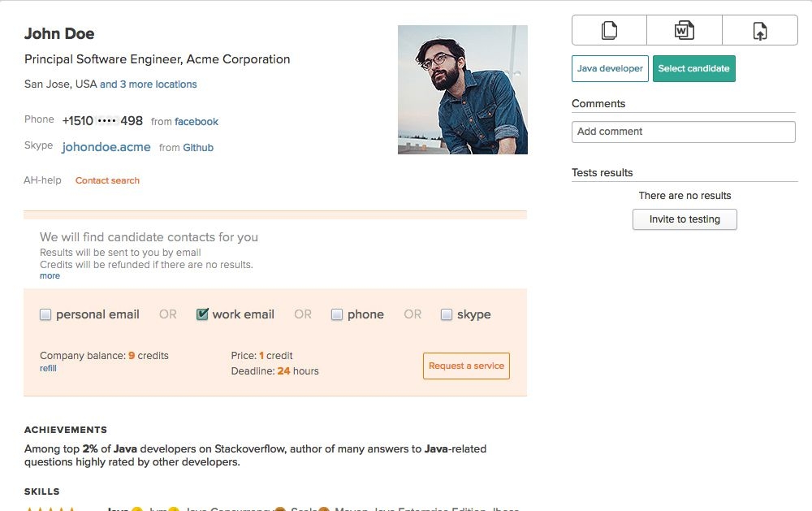
Task: Click John Doe's profile photo
Action: click(463, 89)
